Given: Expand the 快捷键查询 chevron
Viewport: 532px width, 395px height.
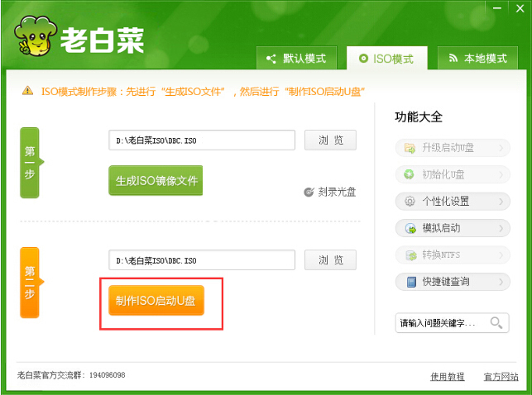Looking at the screenshot, I should [x=501, y=282].
